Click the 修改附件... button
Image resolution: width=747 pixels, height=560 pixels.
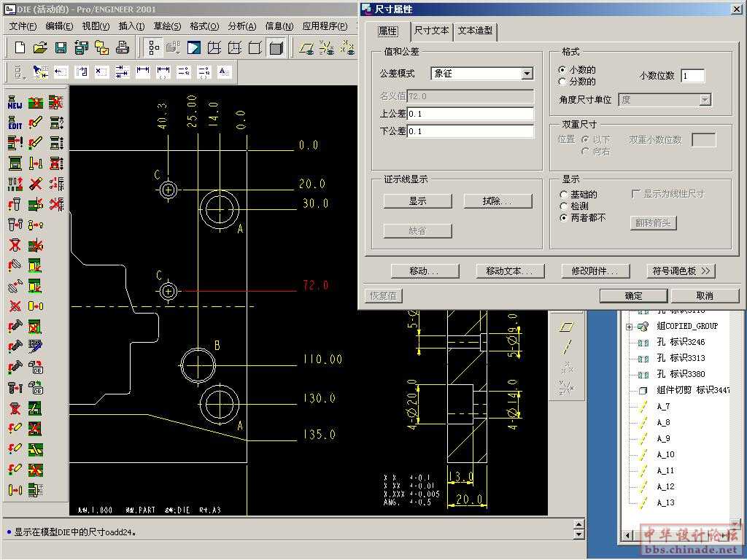pyautogui.click(x=595, y=271)
